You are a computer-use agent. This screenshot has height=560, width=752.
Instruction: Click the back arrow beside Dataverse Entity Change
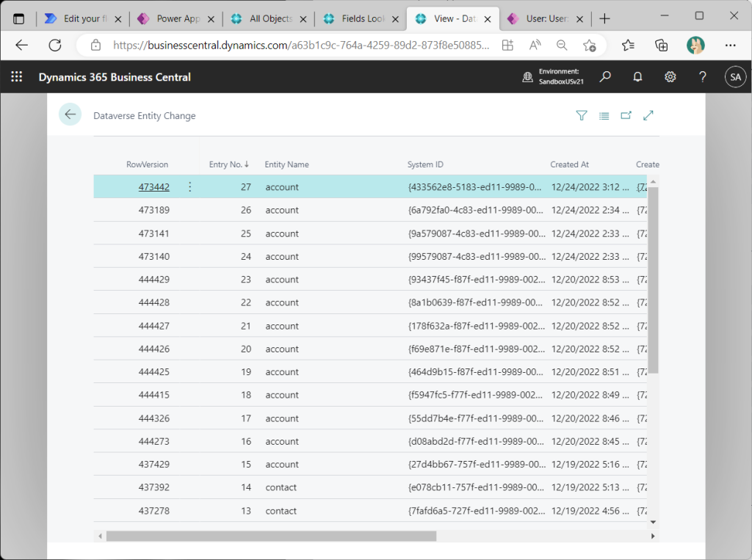click(x=70, y=114)
